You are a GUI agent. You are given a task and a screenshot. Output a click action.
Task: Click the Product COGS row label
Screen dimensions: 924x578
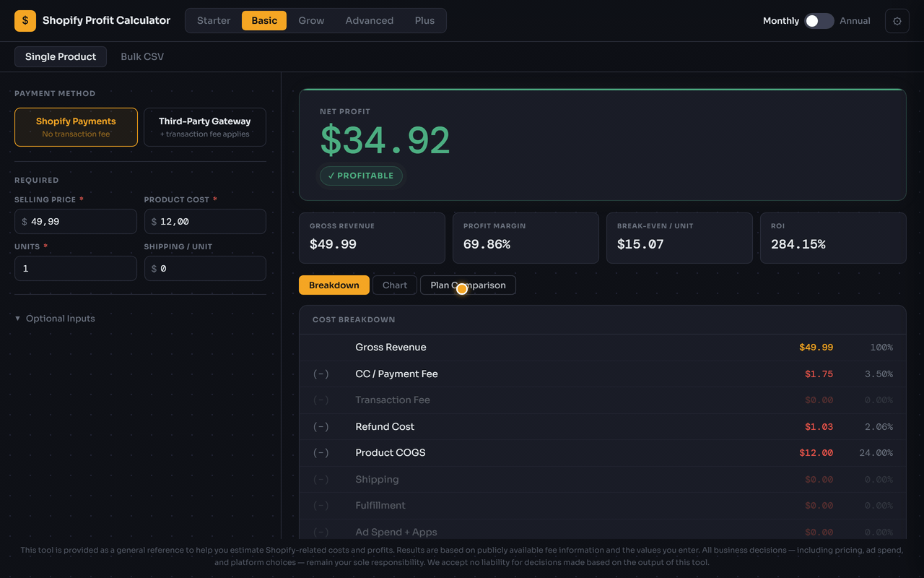[391, 453]
